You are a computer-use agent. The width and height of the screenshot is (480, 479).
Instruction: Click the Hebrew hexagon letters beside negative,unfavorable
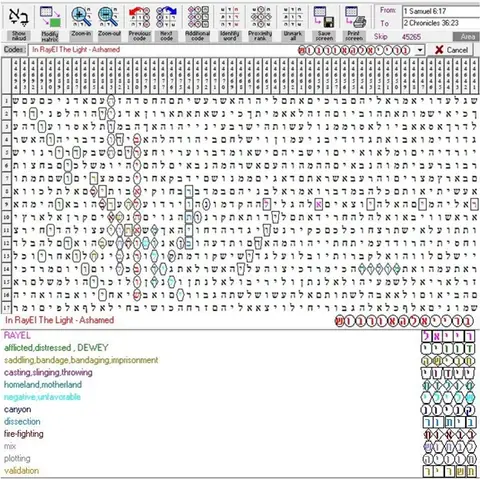click(448, 397)
